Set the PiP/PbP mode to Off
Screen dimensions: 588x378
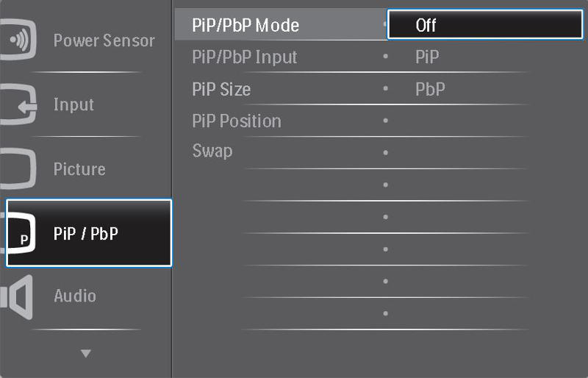[485, 24]
